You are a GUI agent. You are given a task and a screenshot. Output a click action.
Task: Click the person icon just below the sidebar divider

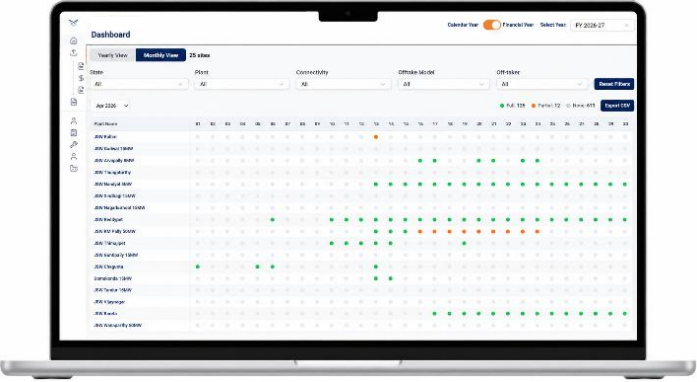point(74,121)
